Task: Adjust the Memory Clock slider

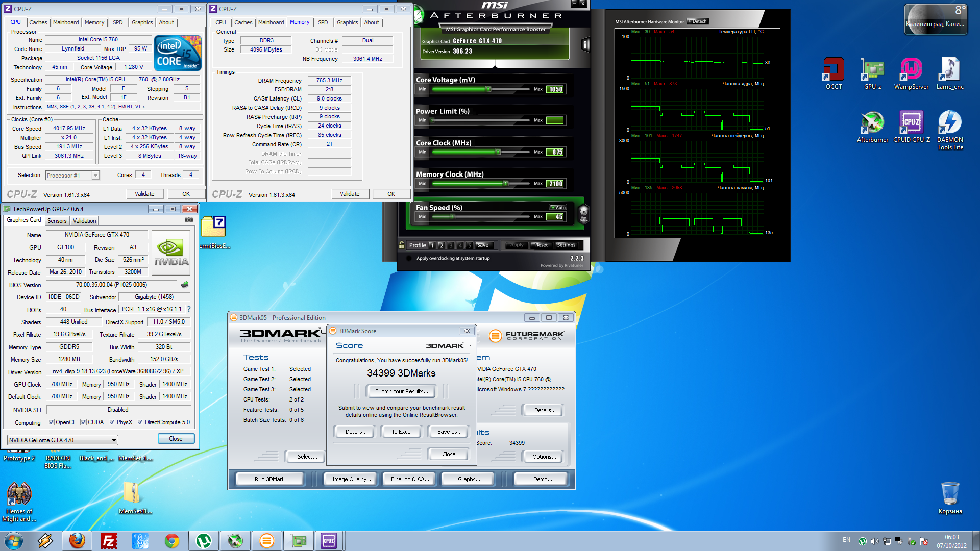Action: [x=505, y=183]
